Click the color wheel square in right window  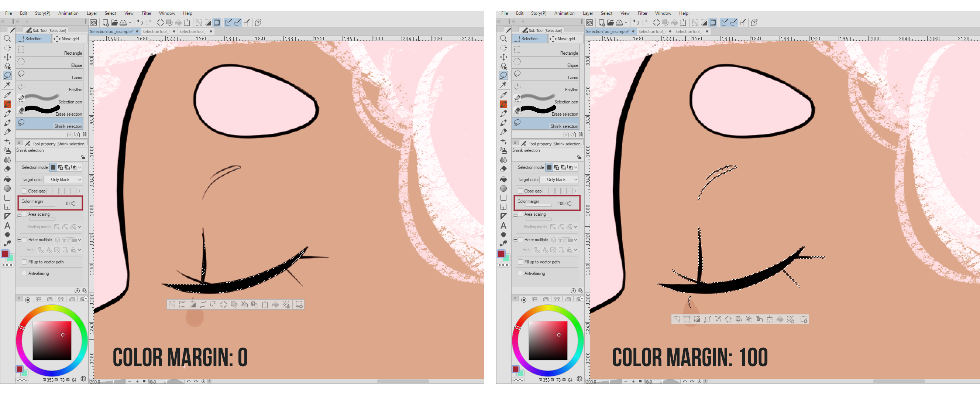tap(548, 340)
